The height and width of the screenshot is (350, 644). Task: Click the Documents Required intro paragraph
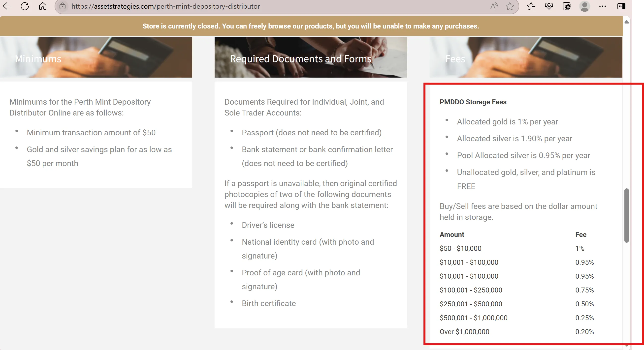click(304, 107)
